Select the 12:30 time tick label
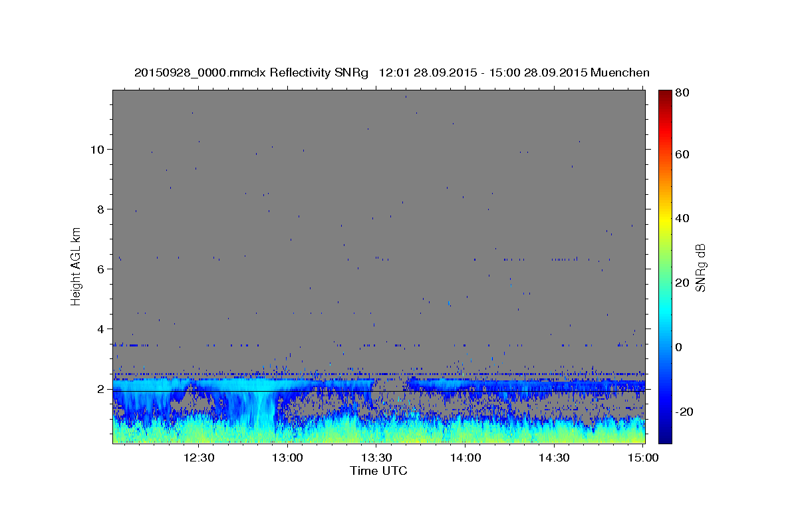The image size is (798, 532). tap(198, 458)
